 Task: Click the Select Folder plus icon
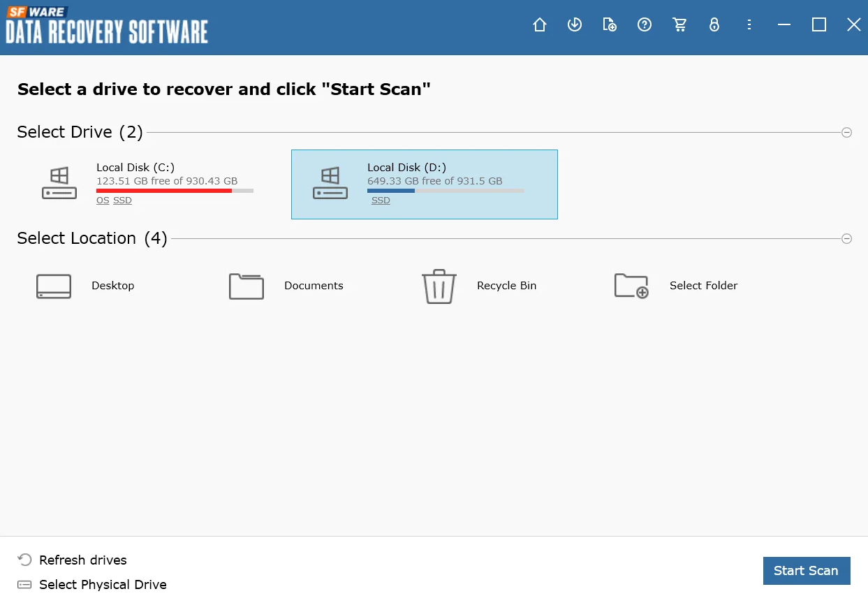point(632,286)
